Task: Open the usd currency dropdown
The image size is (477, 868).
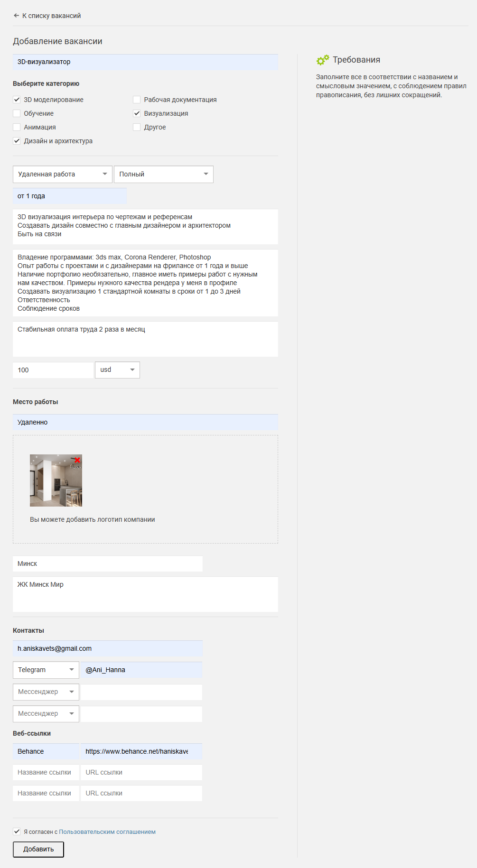Action: pyautogui.click(x=117, y=370)
